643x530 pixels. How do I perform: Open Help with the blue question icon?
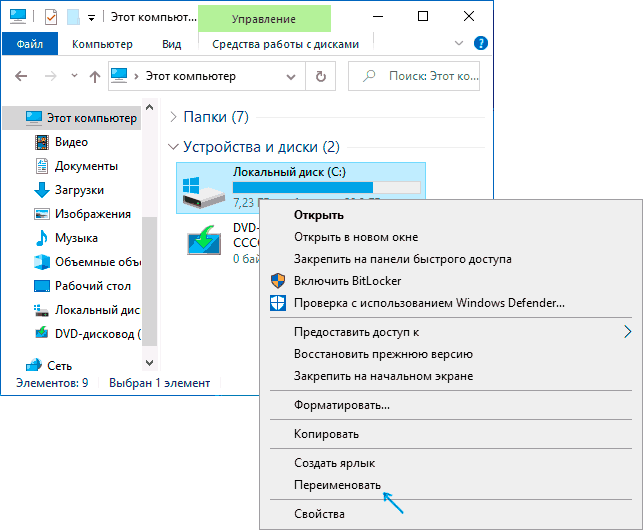[x=481, y=43]
